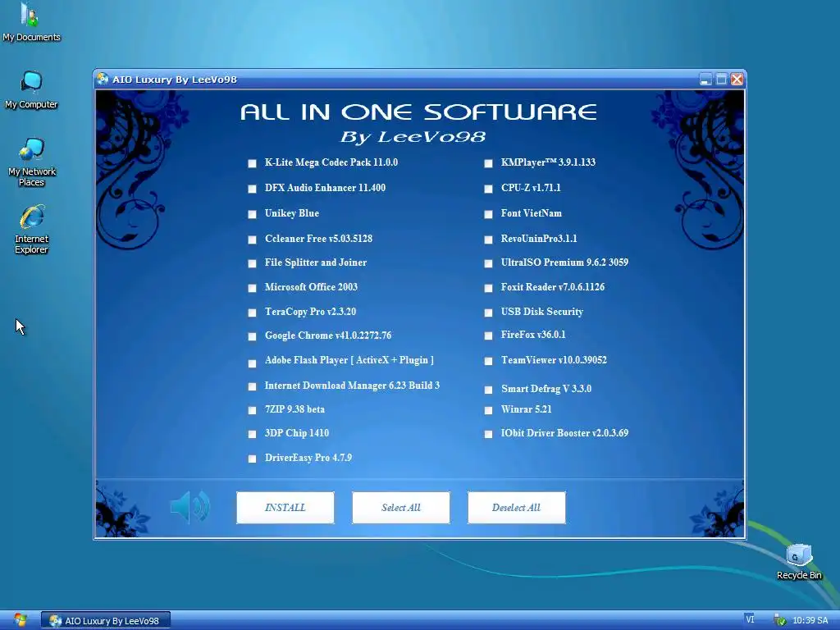Check TeamViewer v10.0.39052
The width and height of the screenshot is (840, 630).
pyautogui.click(x=488, y=361)
